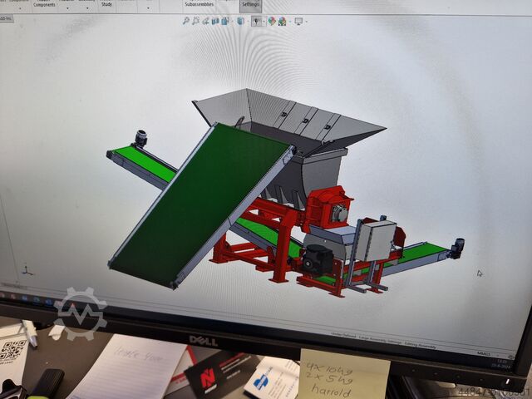Click the Study button in the ribbon

pos(106,4)
